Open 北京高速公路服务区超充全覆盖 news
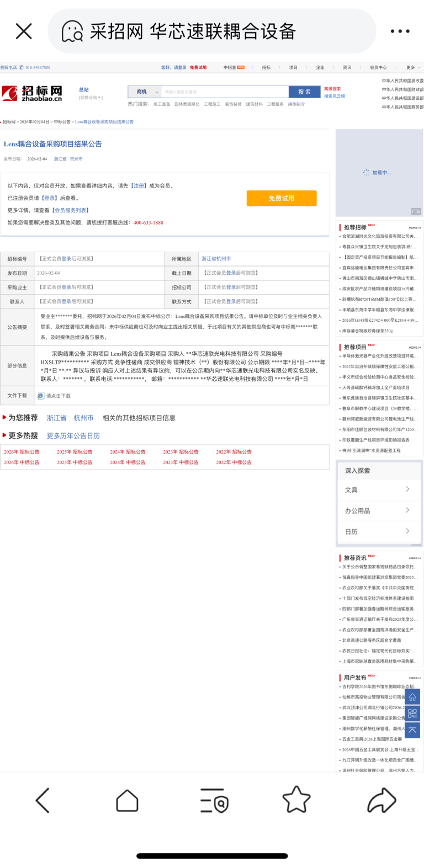Image resolution: width=424 pixels, height=868 pixels. (x=372, y=641)
